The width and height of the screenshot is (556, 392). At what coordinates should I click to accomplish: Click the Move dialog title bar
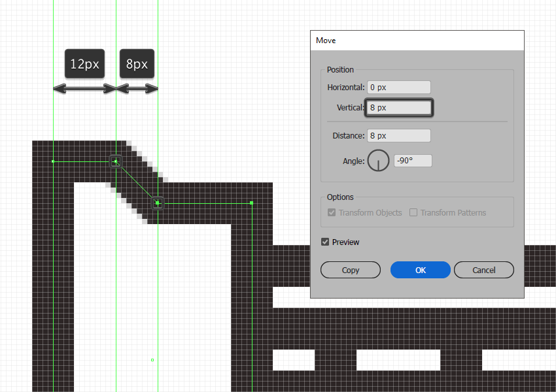pyautogui.click(x=417, y=41)
